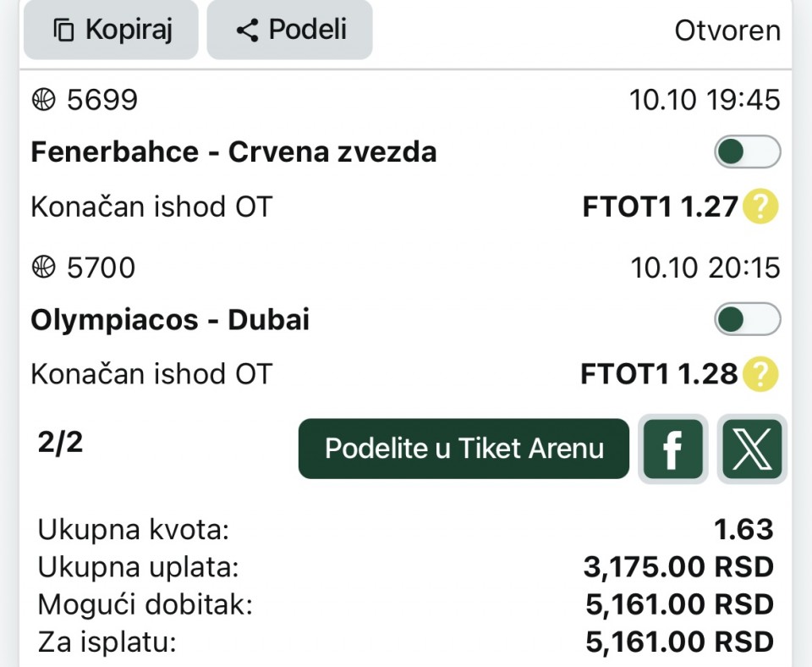
Task: Click the 10.10 19:45 match time
Action: (705, 101)
